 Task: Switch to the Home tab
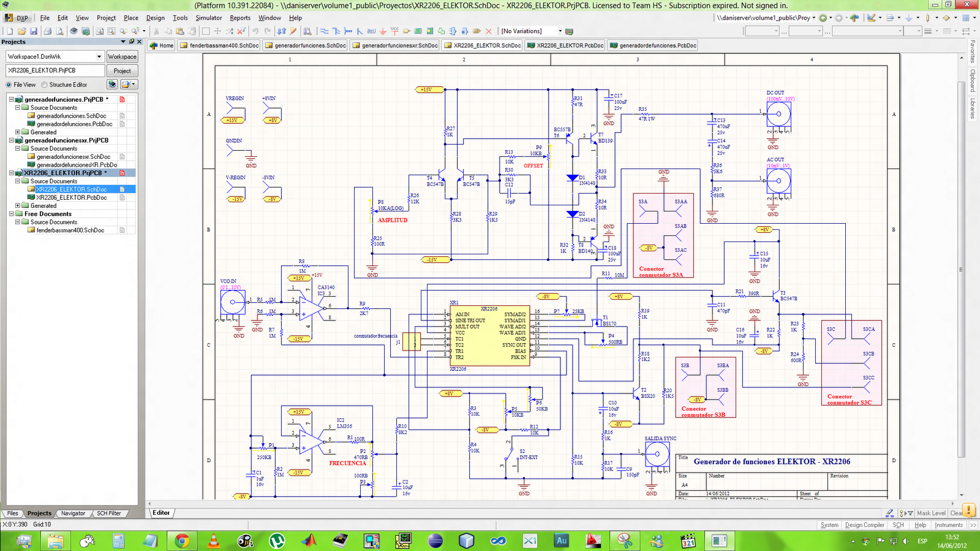pos(162,45)
